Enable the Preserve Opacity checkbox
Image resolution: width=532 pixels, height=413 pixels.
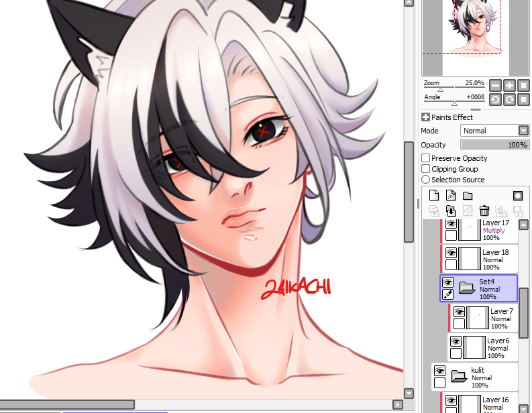tap(425, 158)
